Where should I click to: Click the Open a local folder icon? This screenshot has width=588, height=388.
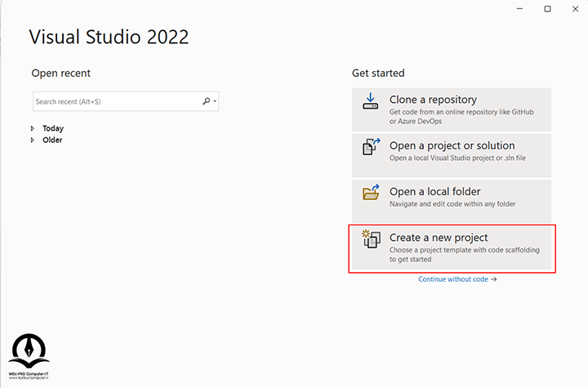pos(372,192)
